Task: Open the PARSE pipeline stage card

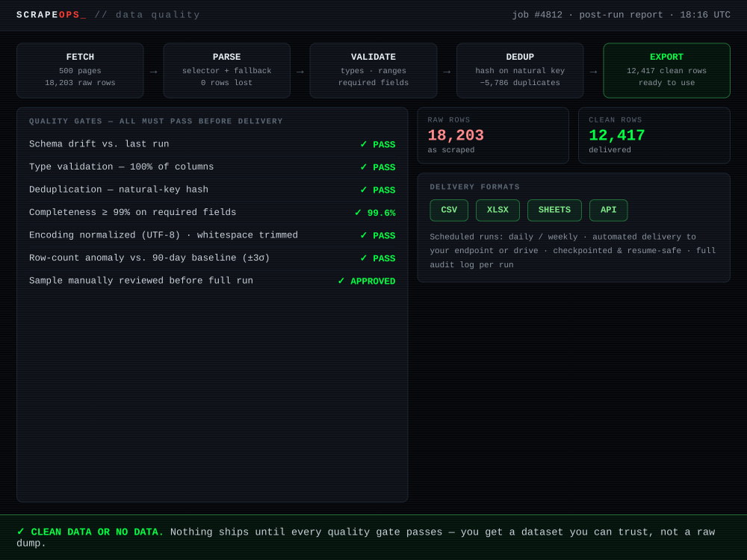Action: [x=227, y=70]
